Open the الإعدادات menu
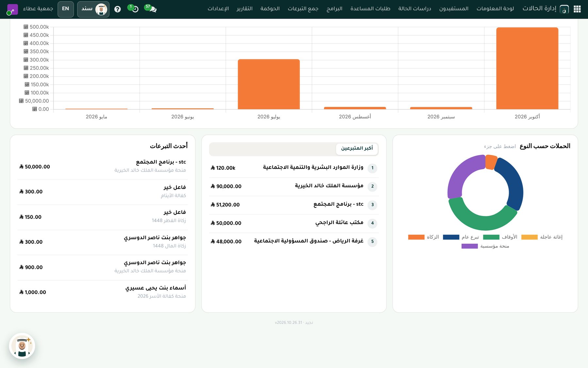Screen dimensions: 588x368 tap(218, 9)
